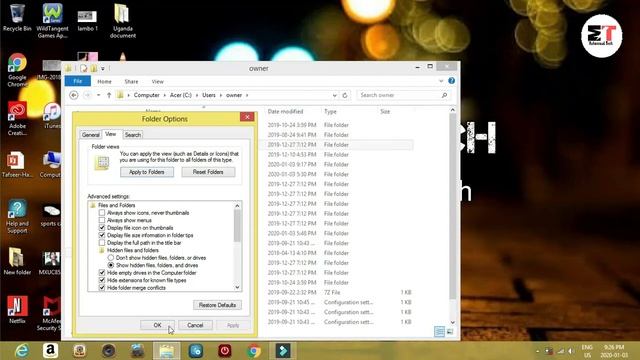Toggle Always show menus checkbox

point(102,220)
